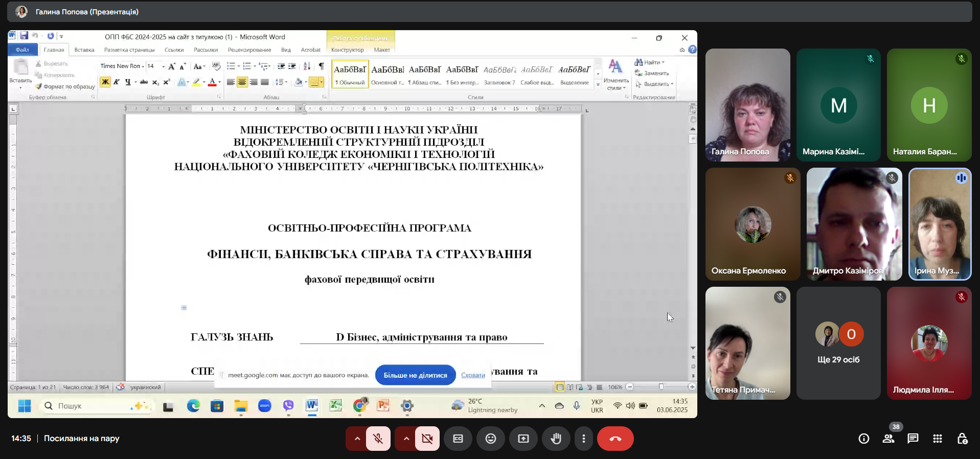980x459 pixels.
Task: Click the bullet list icon
Action: click(231, 66)
